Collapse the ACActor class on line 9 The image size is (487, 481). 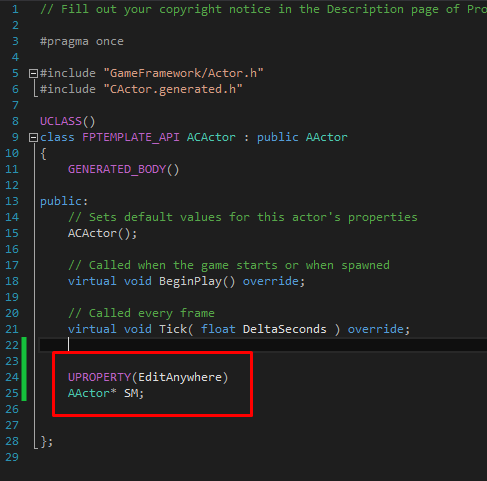pyautogui.click(x=33, y=137)
